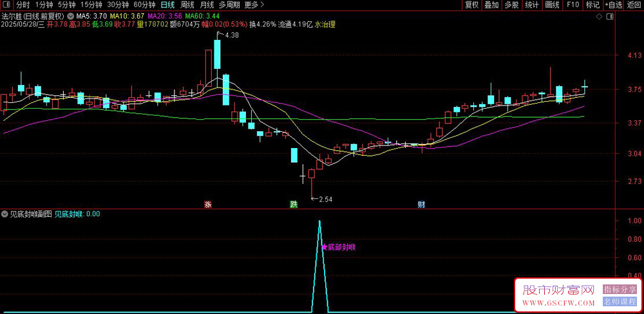This screenshot has width=644, height=314.
Task: Click the 水治理 sector link
Action: point(325,24)
